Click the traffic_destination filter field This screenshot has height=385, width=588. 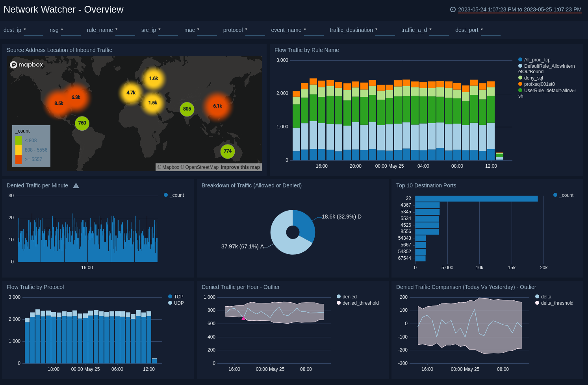385,30
